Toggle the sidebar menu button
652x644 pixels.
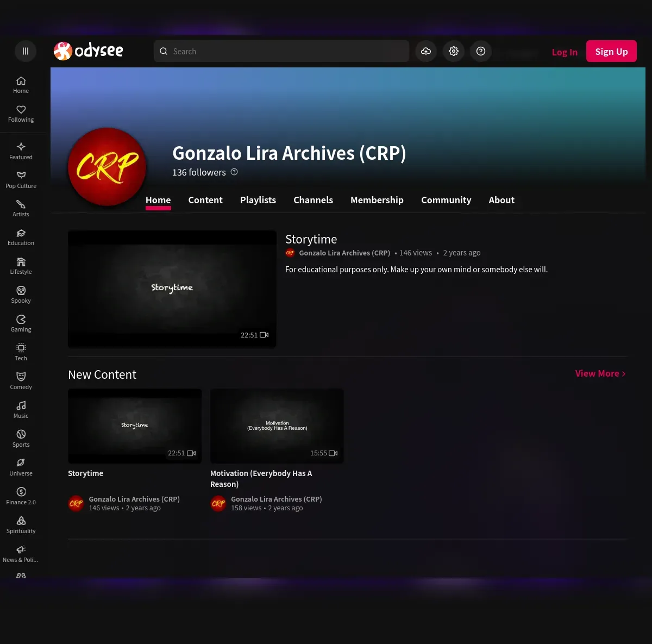click(x=25, y=51)
